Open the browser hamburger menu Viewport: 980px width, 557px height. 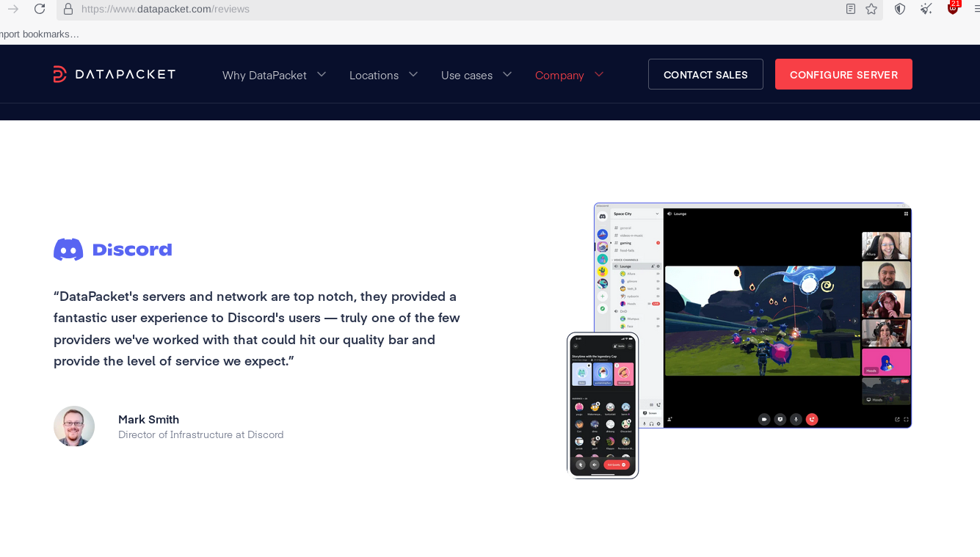click(976, 9)
